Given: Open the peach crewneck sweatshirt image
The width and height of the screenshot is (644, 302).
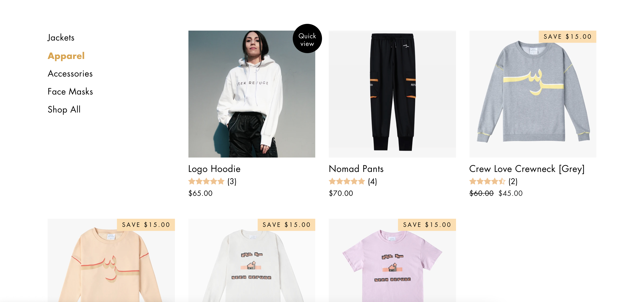Looking at the screenshot, I should 111,260.
